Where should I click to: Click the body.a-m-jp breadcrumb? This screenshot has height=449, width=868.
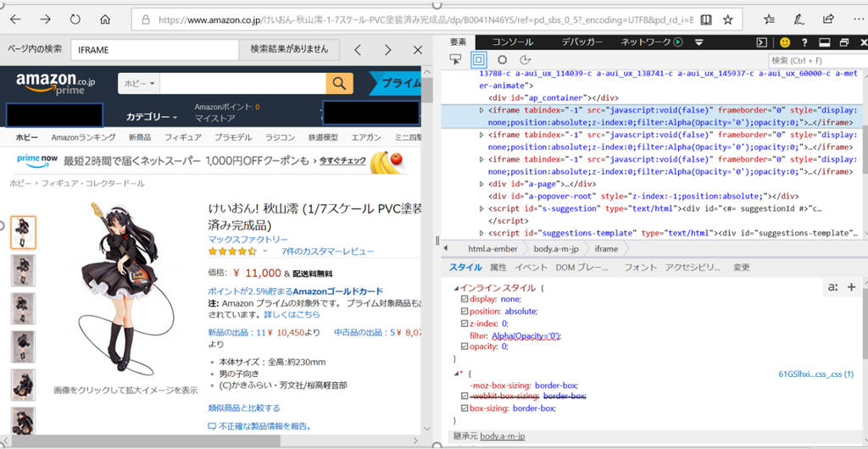click(556, 249)
